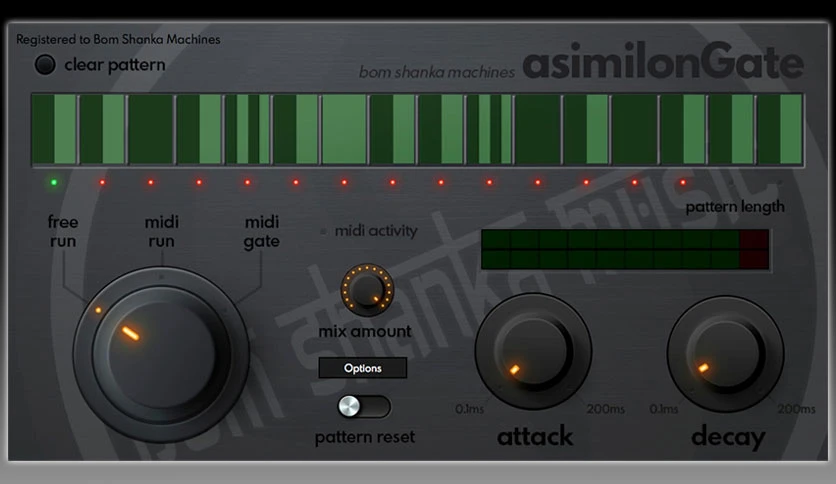Screen dimensions: 836x484
Task: Toggle the first step cell in the pattern
Action: coord(54,129)
